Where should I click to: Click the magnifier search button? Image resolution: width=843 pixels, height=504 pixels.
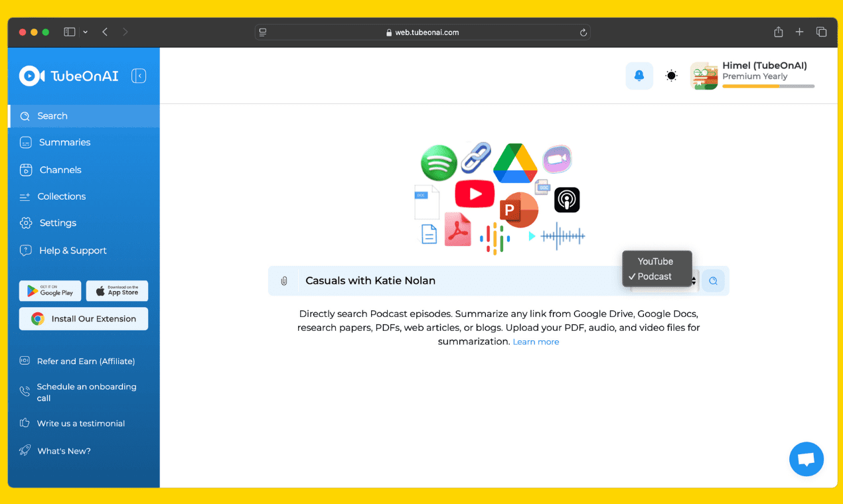[x=714, y=281]
